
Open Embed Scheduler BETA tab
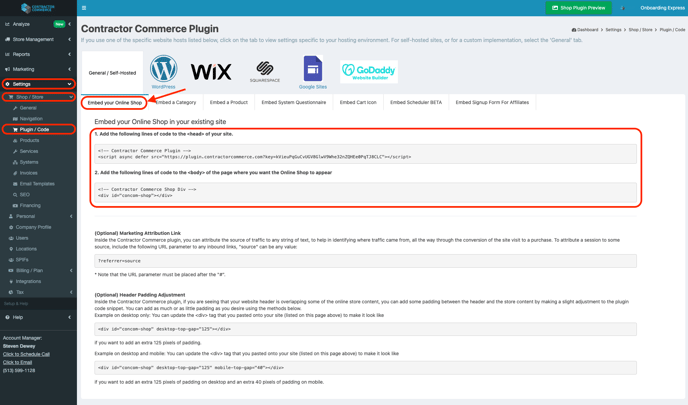click(416, 102)
